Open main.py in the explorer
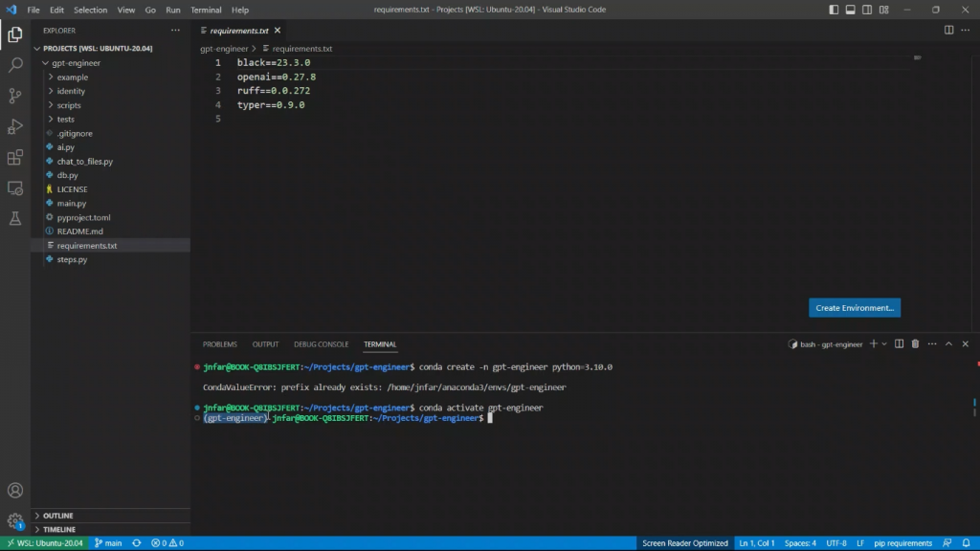Image resolution: width=980 pixels, height=551 pixels. click(x=71, y=204)
